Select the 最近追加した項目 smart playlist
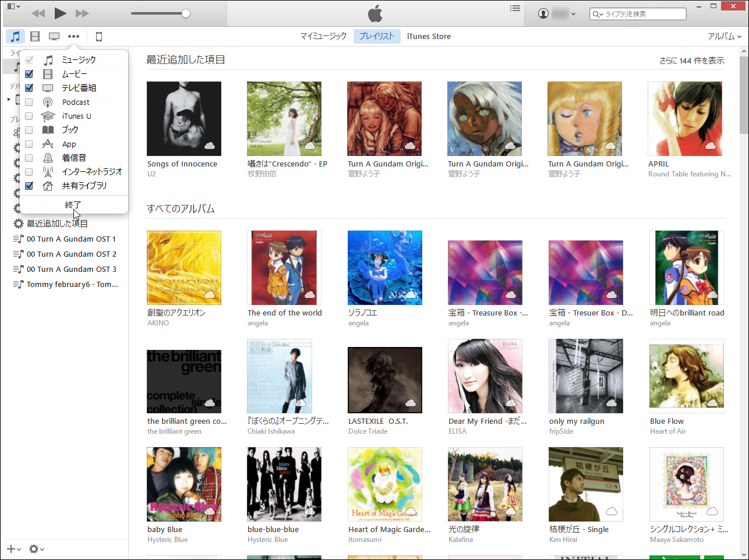Screen dimensions: 749x560 coord(57,224)
